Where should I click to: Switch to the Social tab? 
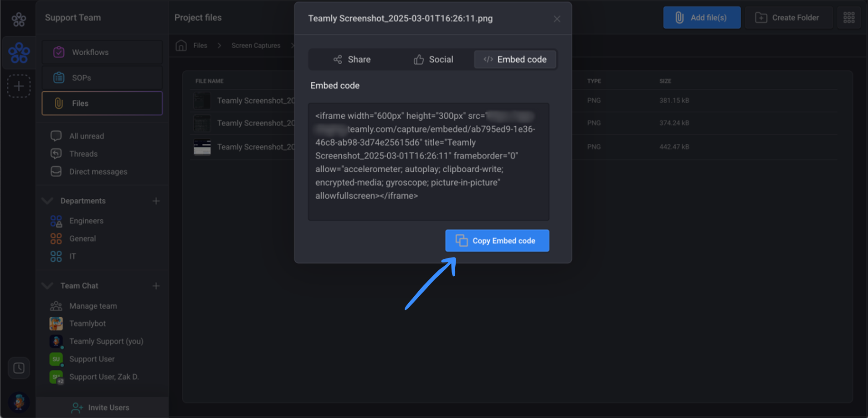(x=433, y=60)
